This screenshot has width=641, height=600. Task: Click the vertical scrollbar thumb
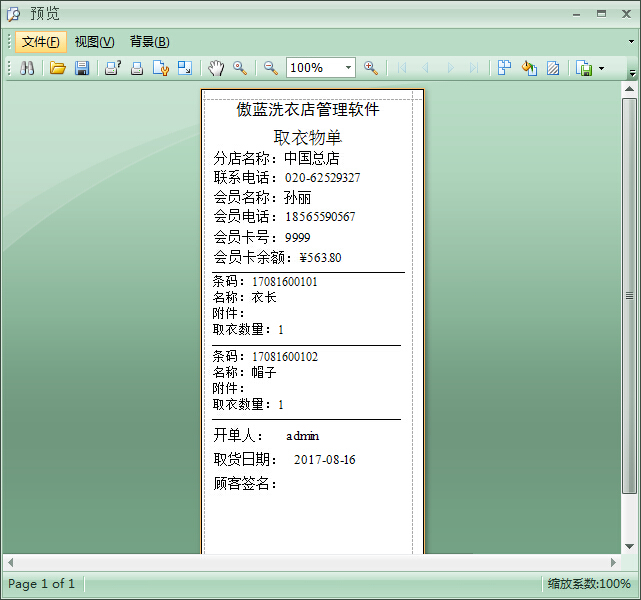630,296
